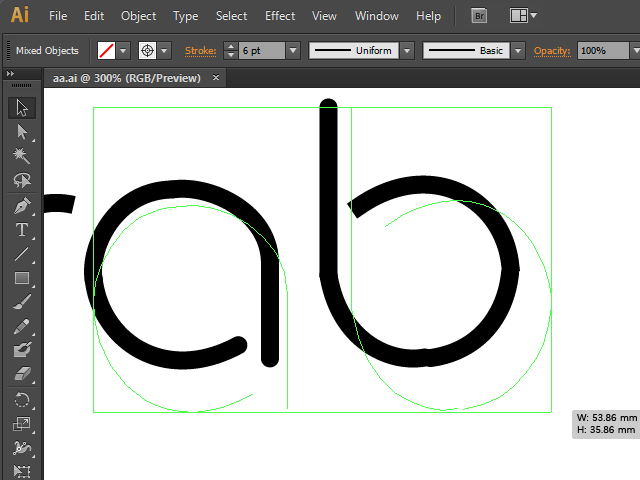Open the stroke weight dropdown
The height and width of the screenshot is (480, 640).
point(293,51)
